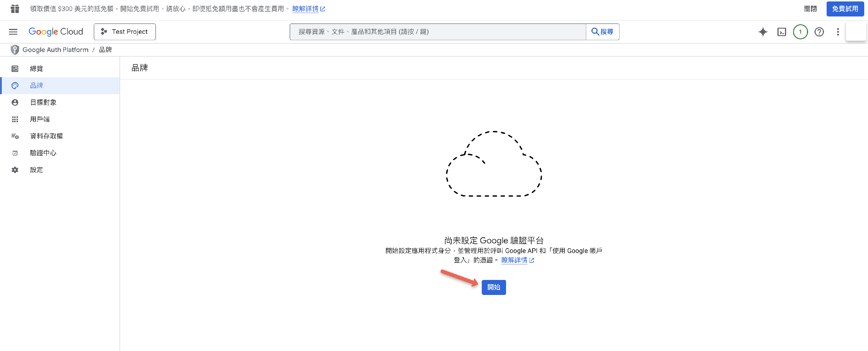The image size is (868, 351).
Task: Click 瞭解詳情 link below the cloud illustration
Action: click(514, 260)
